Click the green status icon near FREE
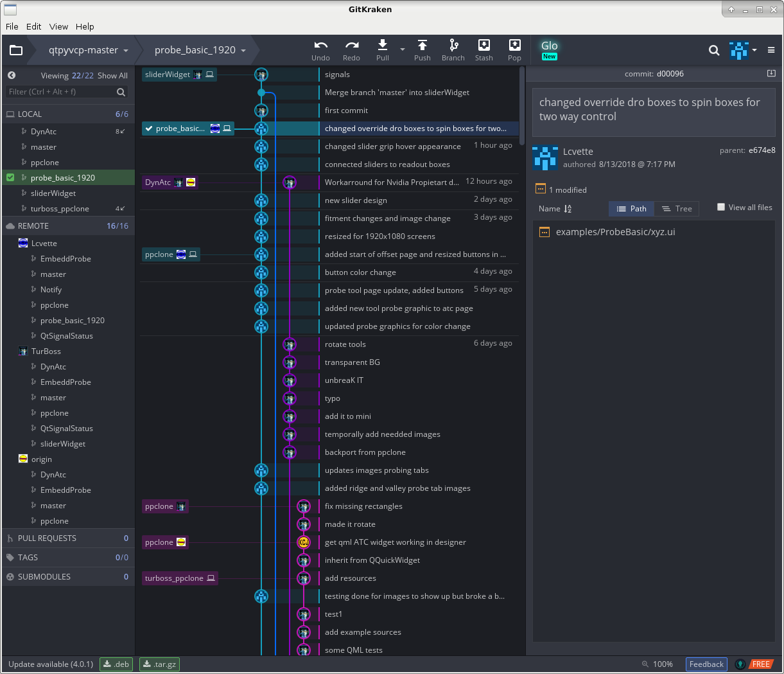Image resolution: width=784 pixels, height=674 pixels. tap(740, 664)
